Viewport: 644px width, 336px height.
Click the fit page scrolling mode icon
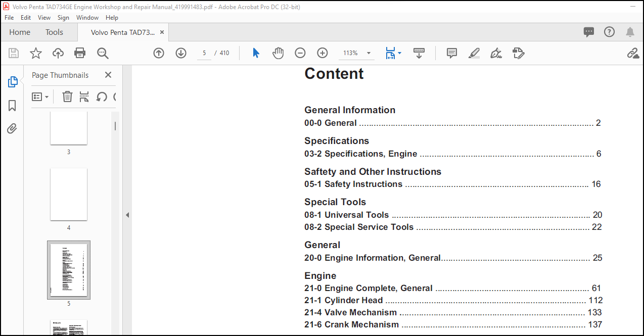[x=390, y=53]
